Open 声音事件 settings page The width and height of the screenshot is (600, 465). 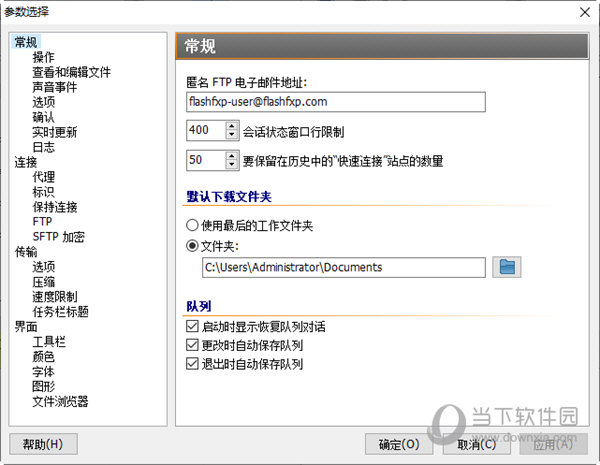click(53, 87)
